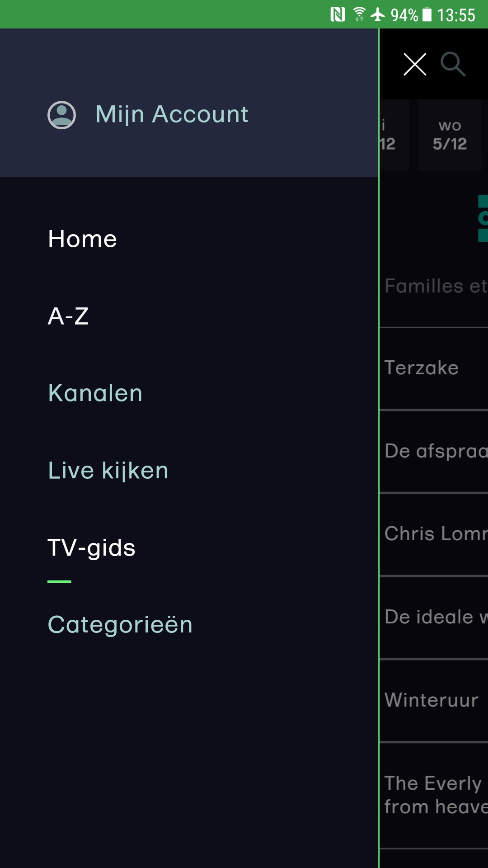Open search with the magnifier icon
This screenshot has width=488, height=868.
click(453, 64)
